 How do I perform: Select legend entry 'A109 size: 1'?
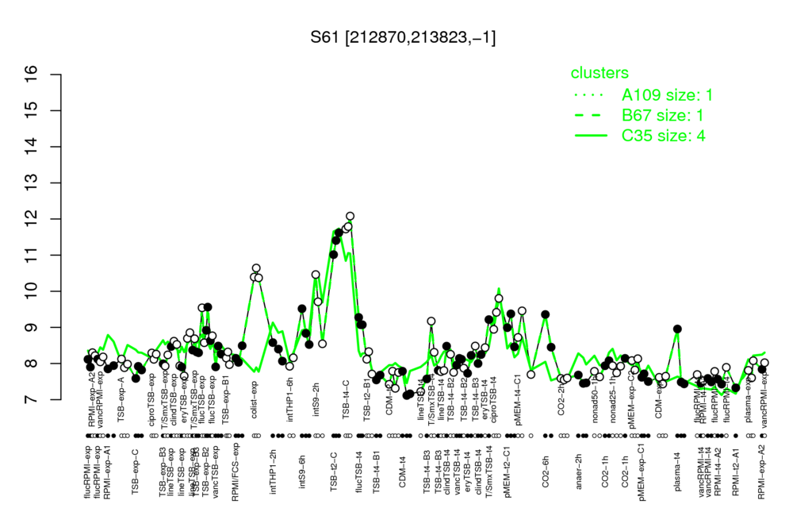pos(667,95)
